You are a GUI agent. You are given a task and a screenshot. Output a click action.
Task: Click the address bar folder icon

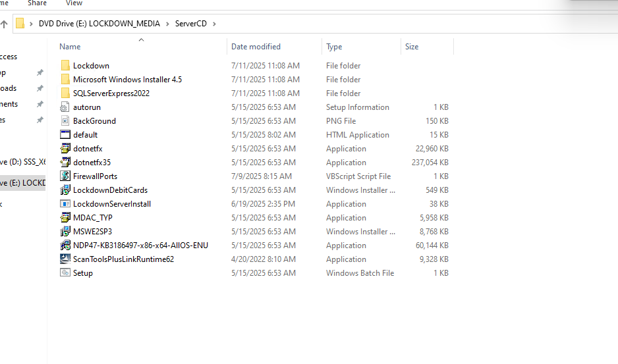click(20, 24)
